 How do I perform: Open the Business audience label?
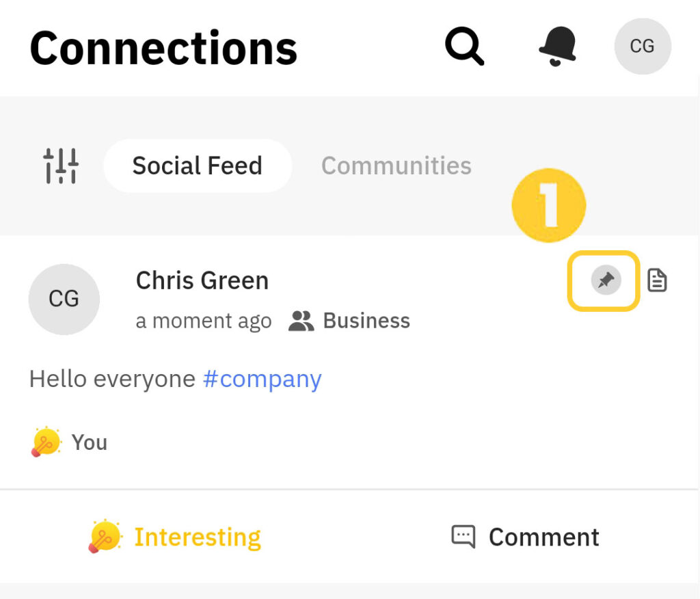coord(366,321)
